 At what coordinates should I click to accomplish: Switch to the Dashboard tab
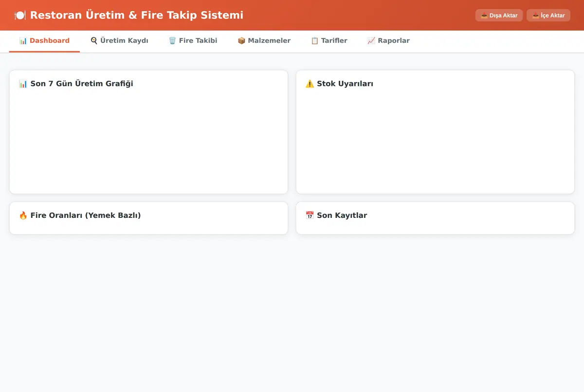click(44, 41)
